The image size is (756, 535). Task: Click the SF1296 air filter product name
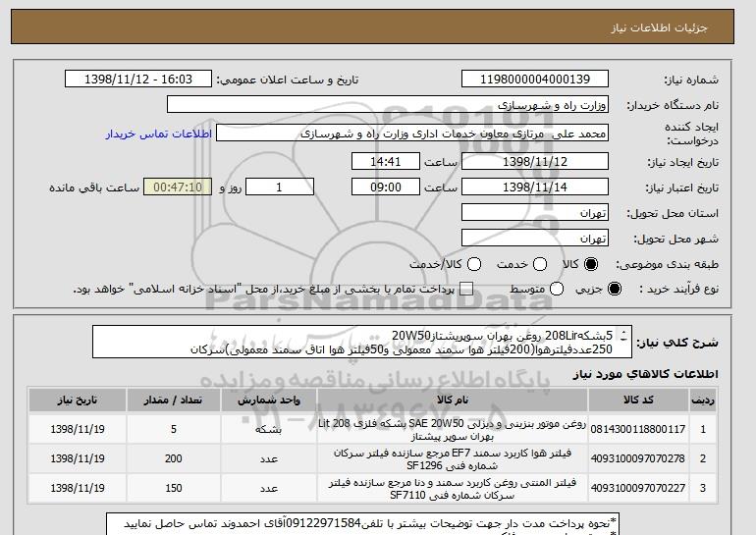453,459
